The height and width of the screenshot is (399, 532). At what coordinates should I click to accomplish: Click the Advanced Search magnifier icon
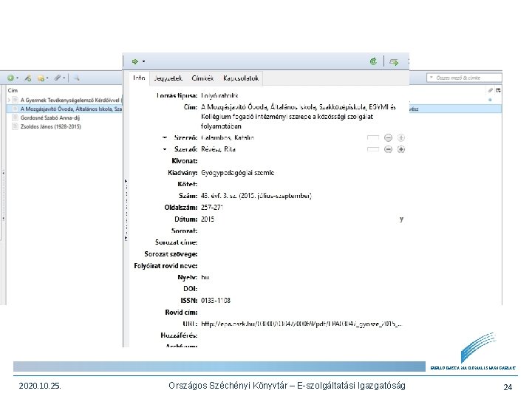point(77,78)
